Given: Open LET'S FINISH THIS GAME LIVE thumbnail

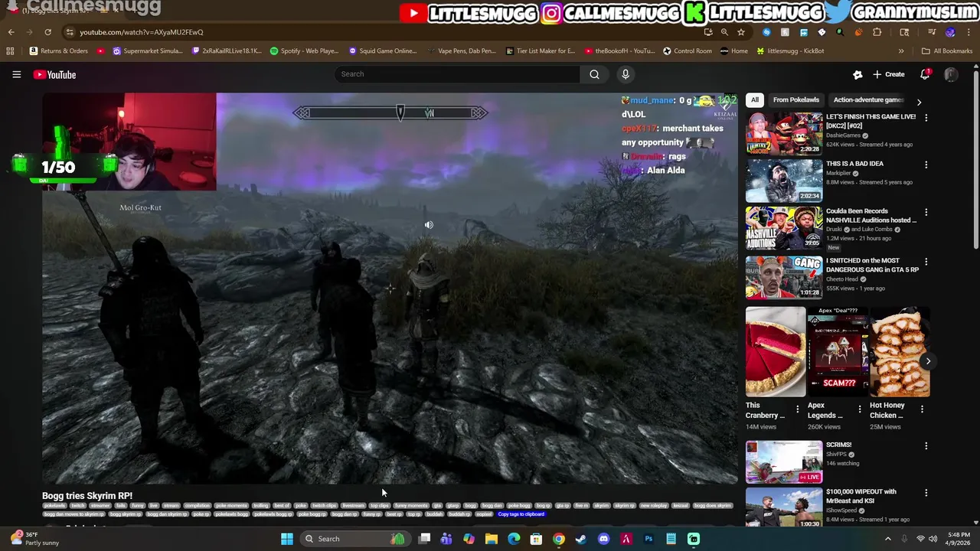Looking at the screenshot, I should pos(784,133).
